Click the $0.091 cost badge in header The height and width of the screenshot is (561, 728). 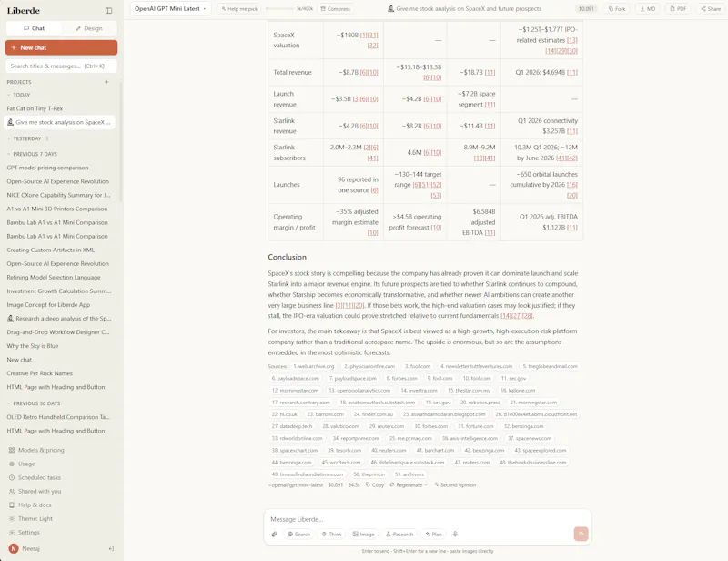(586, 9)
